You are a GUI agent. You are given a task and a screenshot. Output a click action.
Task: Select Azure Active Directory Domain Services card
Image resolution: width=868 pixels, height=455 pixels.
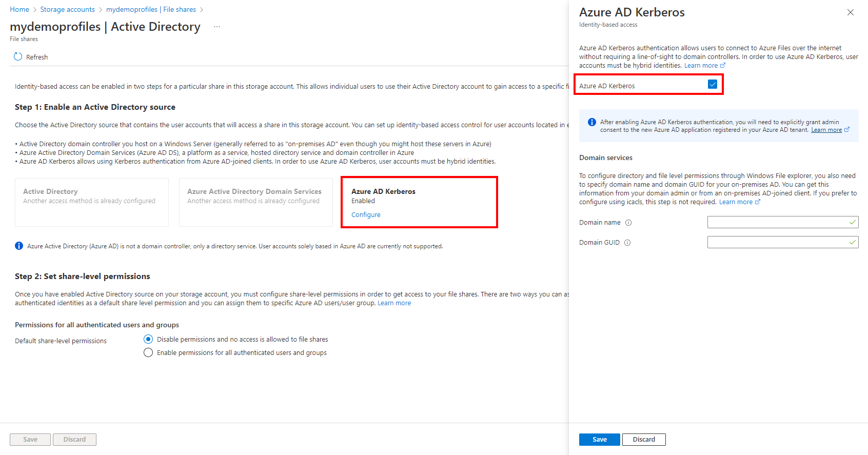pyautogui.click(x=256, y=202)
